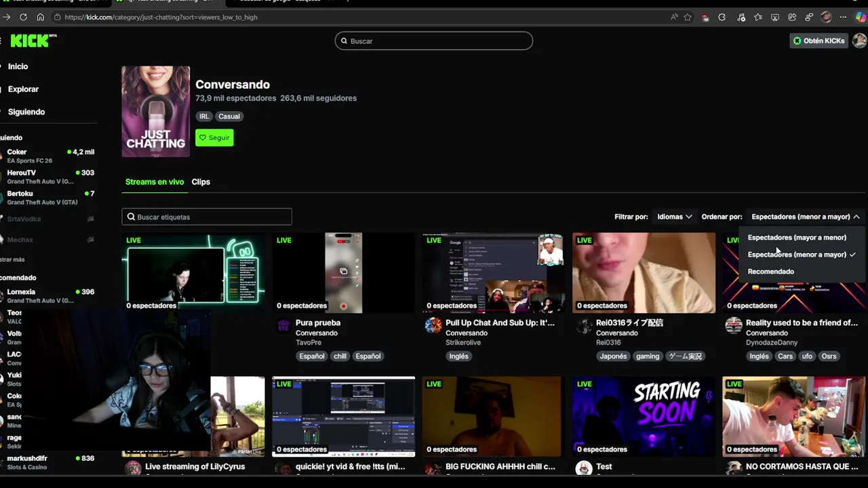Viewport: 868px width, 488px height.
Task: Open browser profile avatar
Action: 826,17
